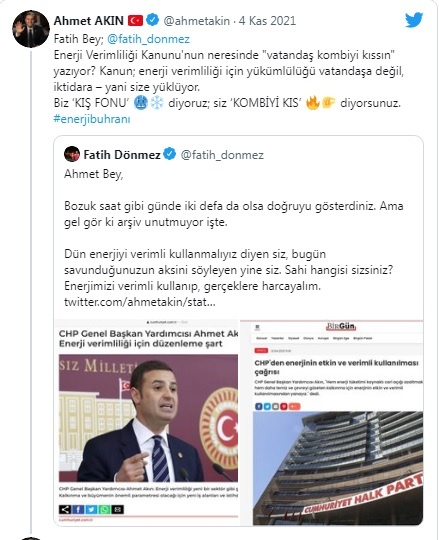Open BirGün article image of CHP building
439x540 pixels.
coord(338,468)
